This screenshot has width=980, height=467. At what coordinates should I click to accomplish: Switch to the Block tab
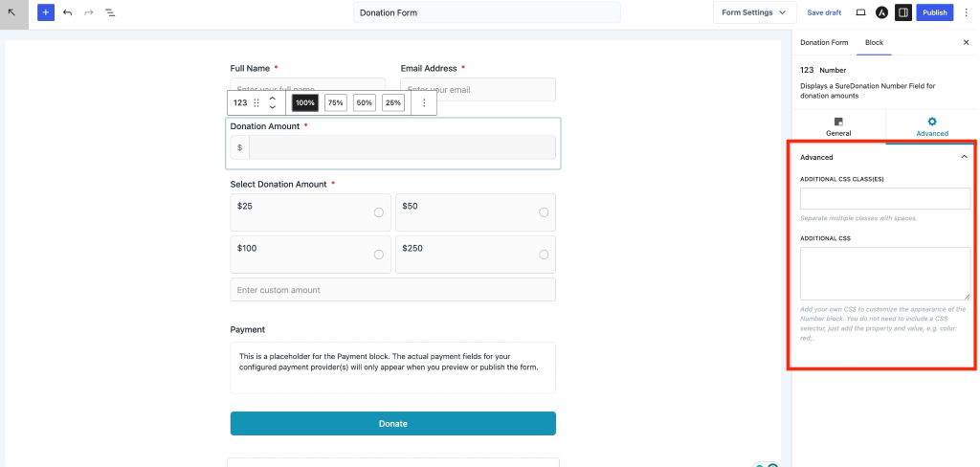[874, 42]
